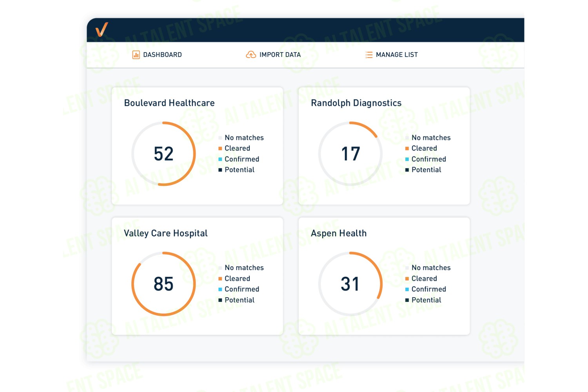This screenshot has width=588, height=392.
Task: Select 'No matches' label in Boulevard Healthcare
Action: pyautogui.click(x=244, y=138)
